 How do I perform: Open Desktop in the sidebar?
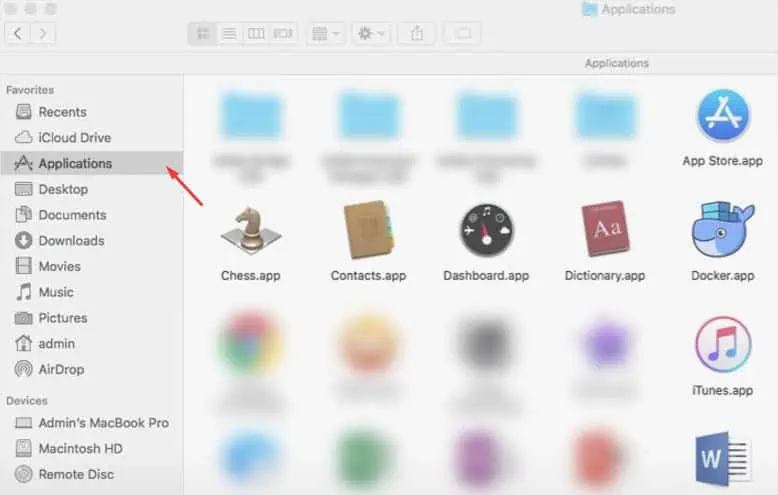pos(92,189)
